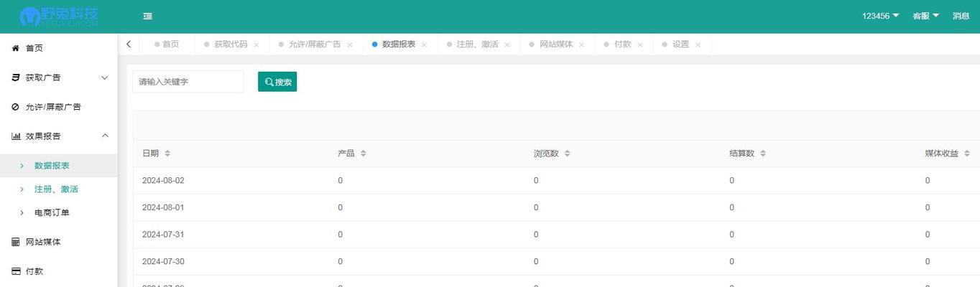Open 付款 in the sidebar
Viewport: 980px width, 287px height.
(58, 272)
